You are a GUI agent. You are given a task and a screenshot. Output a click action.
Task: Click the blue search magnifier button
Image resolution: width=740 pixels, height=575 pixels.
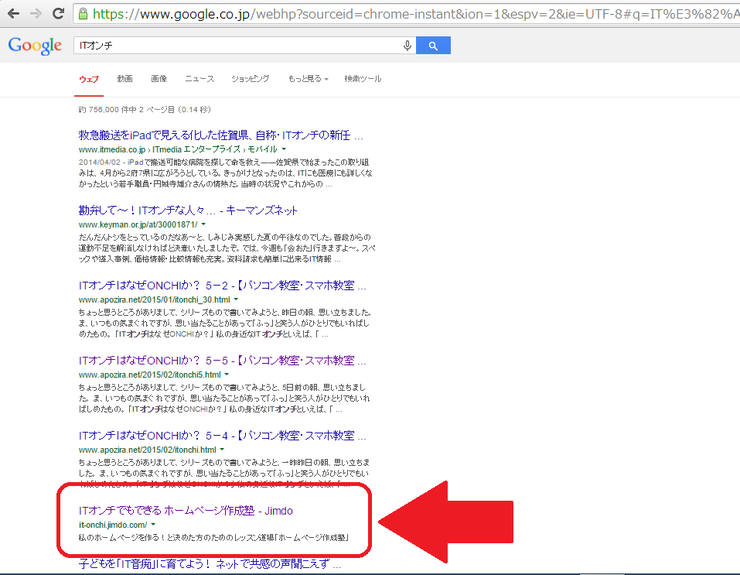tap(433, 45)
